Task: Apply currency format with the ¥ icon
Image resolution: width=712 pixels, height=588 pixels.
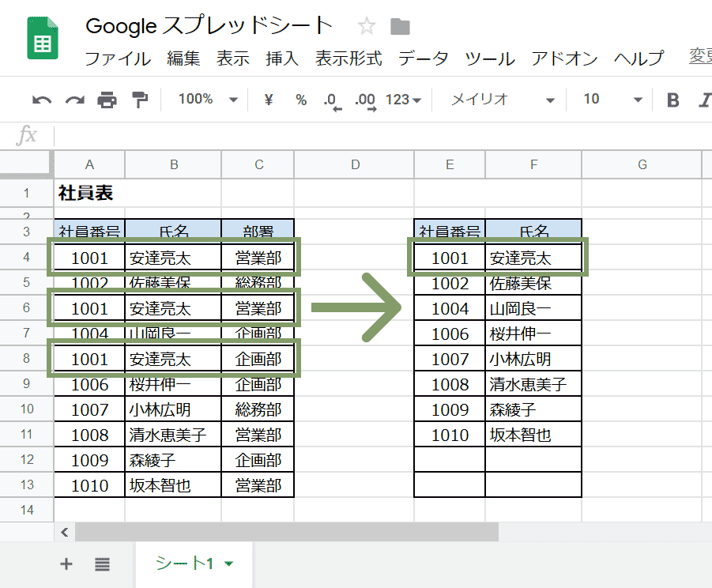Action: click(x=267, y=100)
